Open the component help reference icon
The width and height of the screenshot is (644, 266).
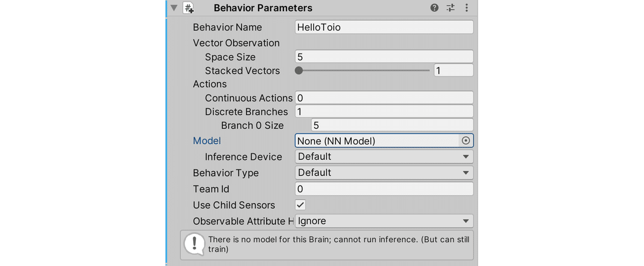(435, 8)
